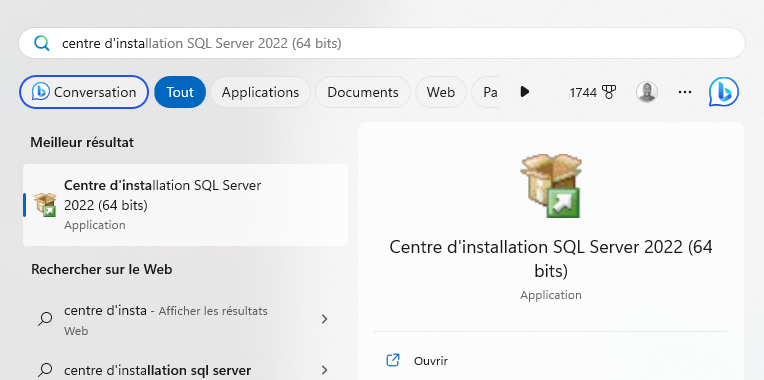
Task: Switch to the Applications filter tab
Action: point(260,92)
